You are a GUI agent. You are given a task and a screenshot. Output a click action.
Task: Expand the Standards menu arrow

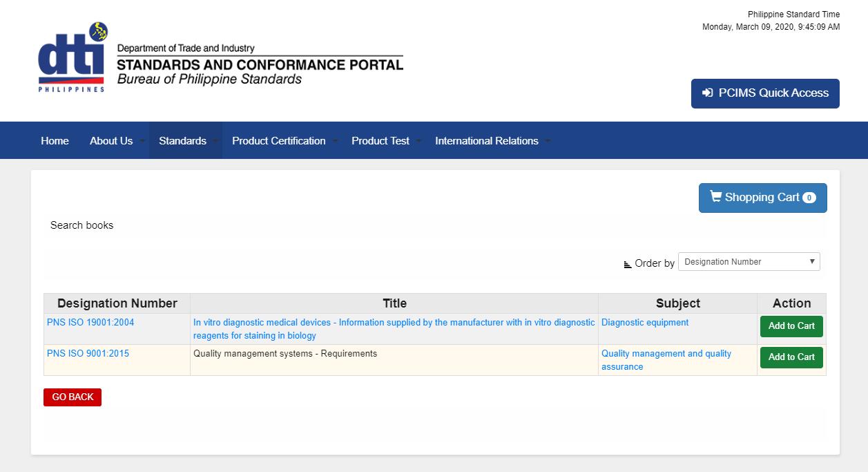(x=215, y=141)
